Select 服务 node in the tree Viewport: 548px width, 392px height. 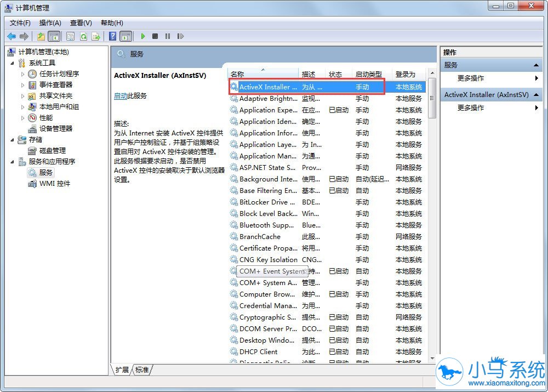coord(46,172)
